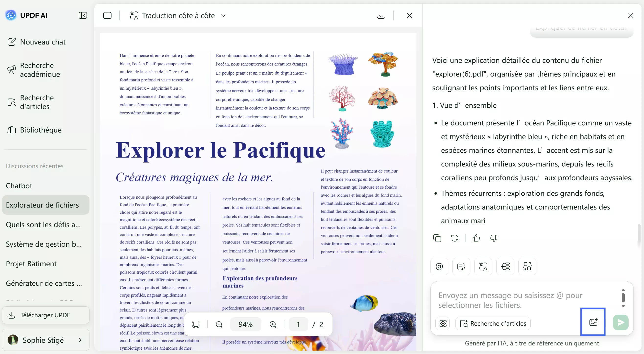This screenshot has height=354, width=644.
Task: Click the thumbs down feedback icon
Action: [494, 238]
